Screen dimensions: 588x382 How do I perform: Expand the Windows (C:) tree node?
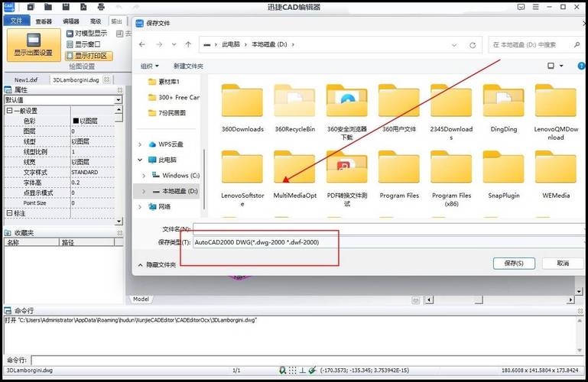tap(144, 176)
